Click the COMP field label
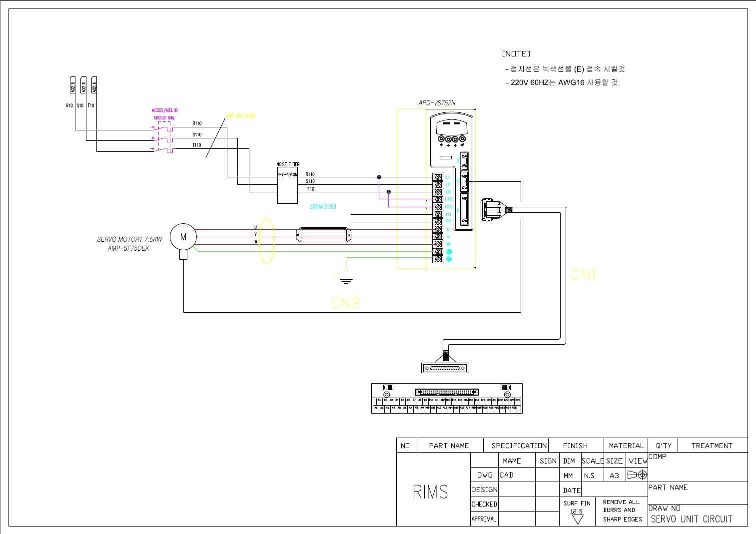756x534 pixels. click(x=658, y=457)
